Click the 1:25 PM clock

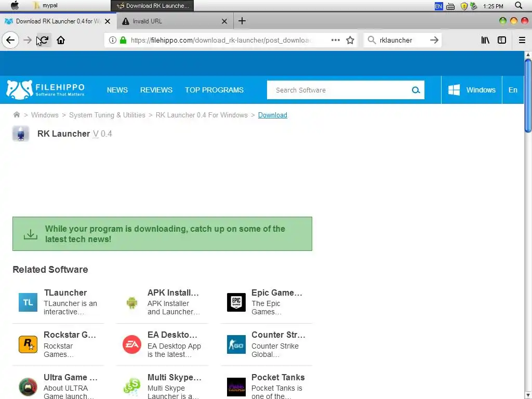point(493,6)
